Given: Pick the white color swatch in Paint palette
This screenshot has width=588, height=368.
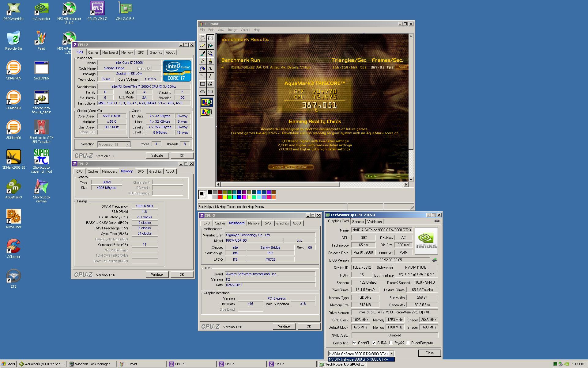Looking at the screenshot, I should click(x=210, y=197).
